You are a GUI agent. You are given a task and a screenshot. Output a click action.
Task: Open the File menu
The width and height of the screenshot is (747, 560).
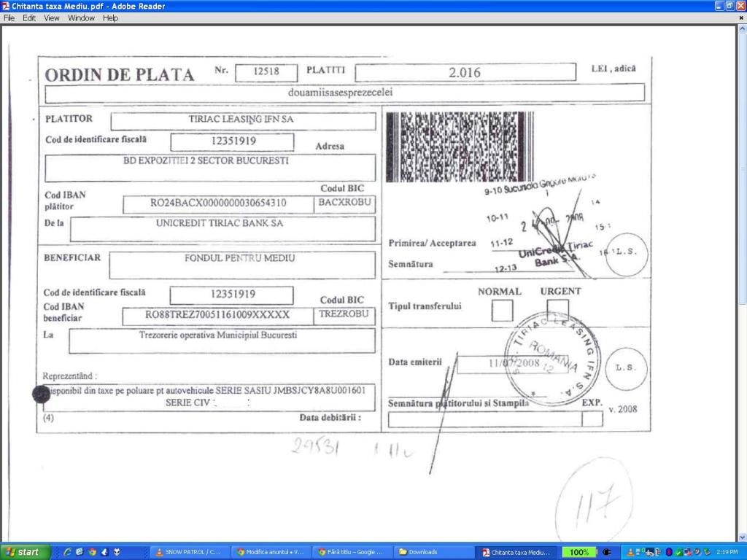[x=9, y=18]
